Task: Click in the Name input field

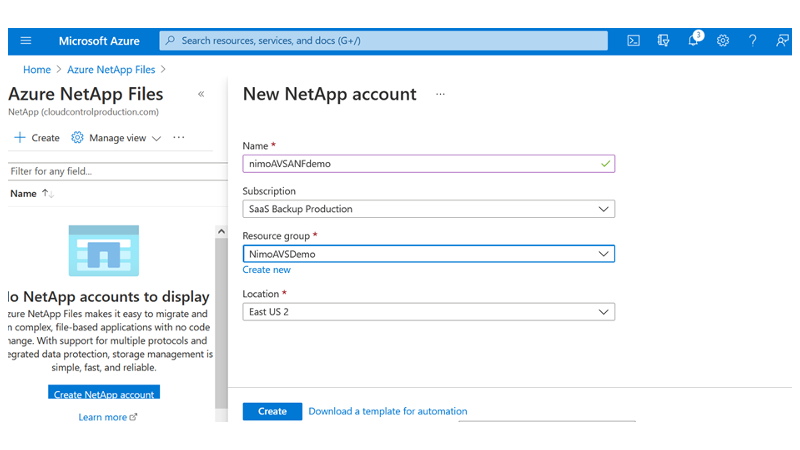Action: (x=420, y=163)
